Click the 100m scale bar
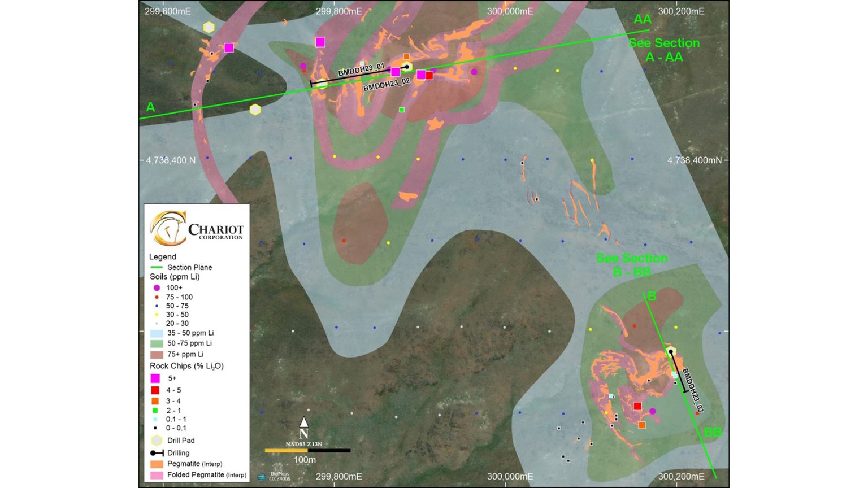Viewport: 868px width, 488px height. click(x=307, y=451)
